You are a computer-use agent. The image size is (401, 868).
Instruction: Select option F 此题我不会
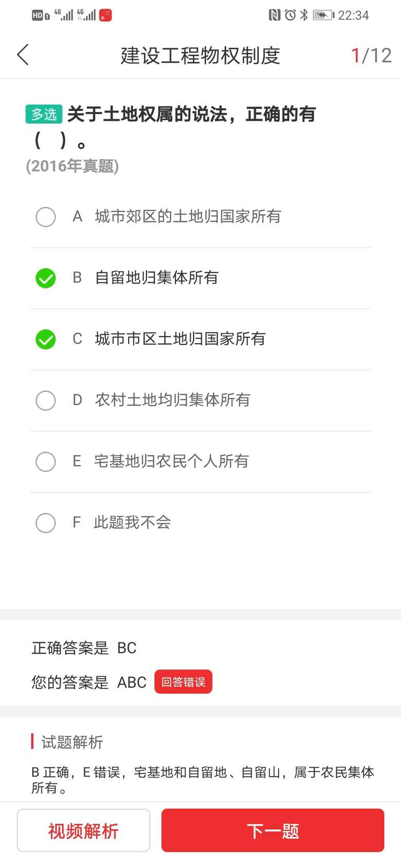(x=46, y=522)
